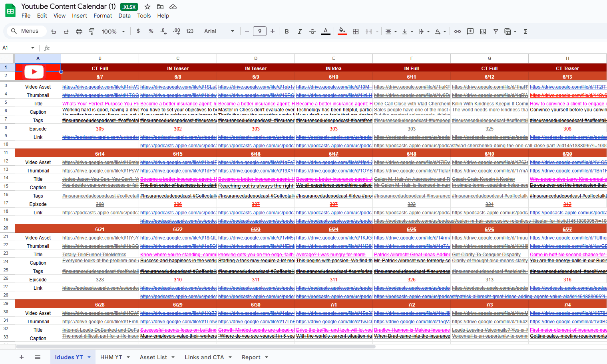Click the Undo icon
Viewport: 607px width, 364px height.
click(54, 32)
